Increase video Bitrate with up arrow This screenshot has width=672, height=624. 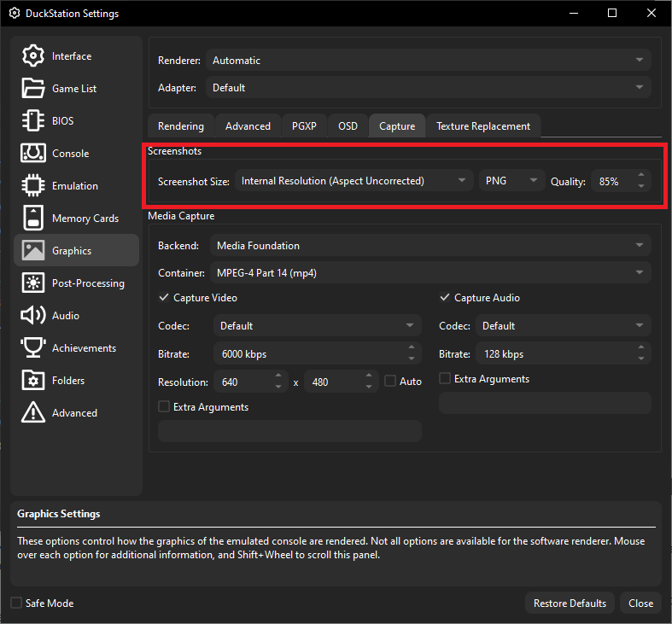coord(412,347)
